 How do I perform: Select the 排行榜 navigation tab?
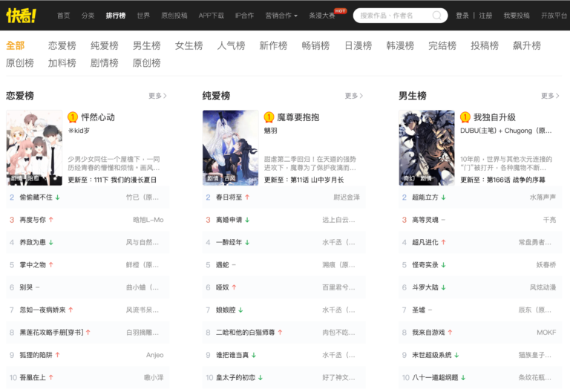[x=115, y=15]
